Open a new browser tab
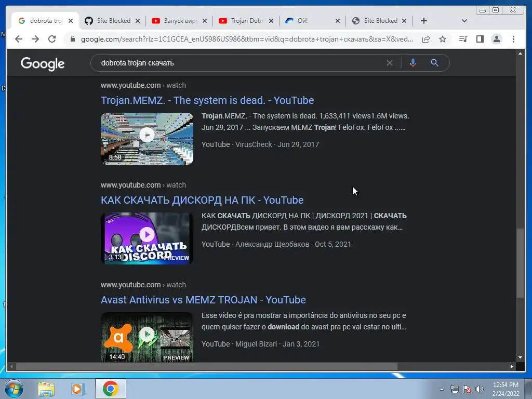This screenshot has width=532, height=399. 424,21
